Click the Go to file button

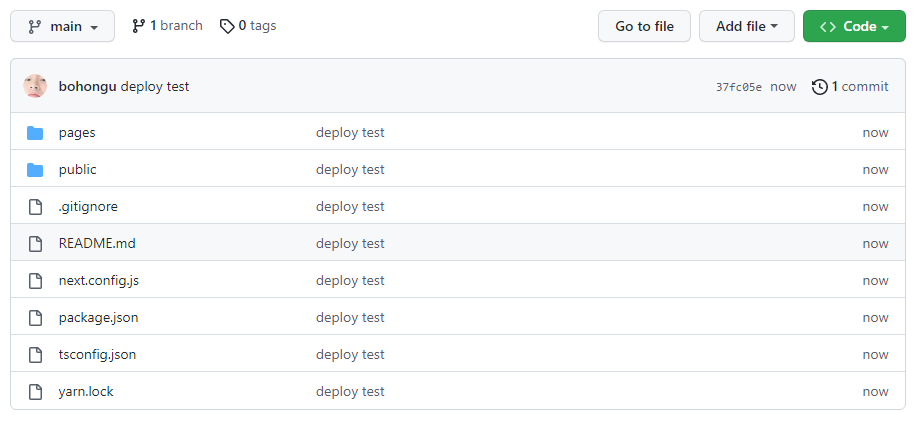644,26
